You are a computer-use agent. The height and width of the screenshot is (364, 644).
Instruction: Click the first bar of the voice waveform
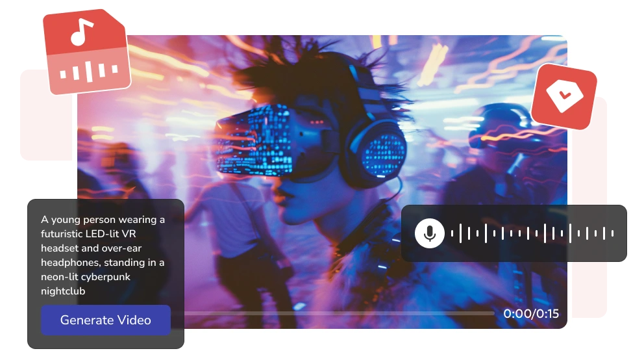[452, 233]
